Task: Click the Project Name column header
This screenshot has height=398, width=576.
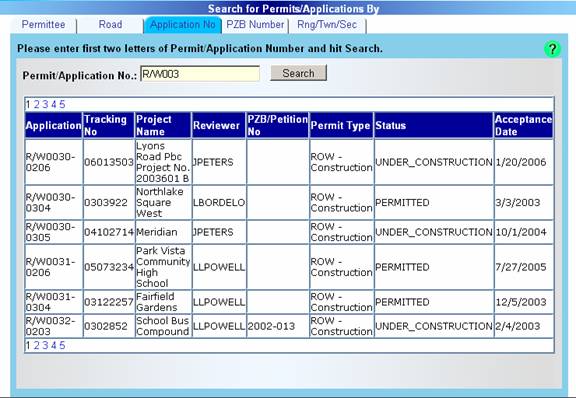Action: pyautogui.click(x=163, y=125)
